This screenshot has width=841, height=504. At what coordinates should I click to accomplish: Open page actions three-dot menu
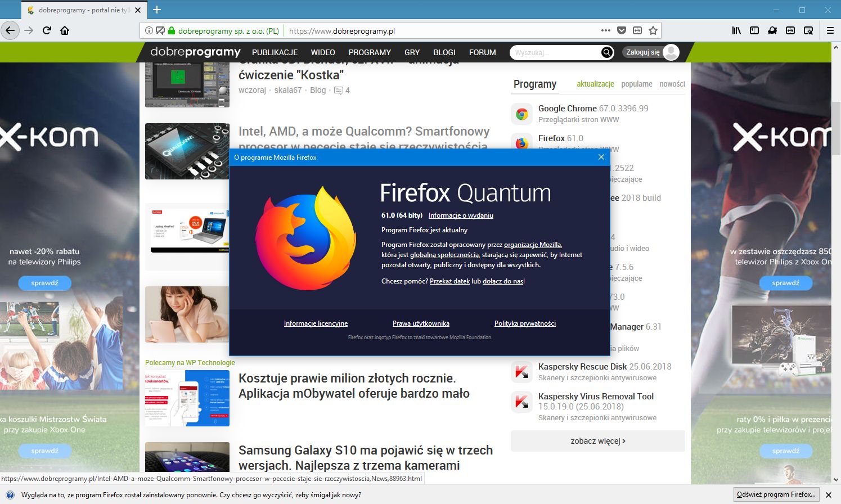click(606, 30)
